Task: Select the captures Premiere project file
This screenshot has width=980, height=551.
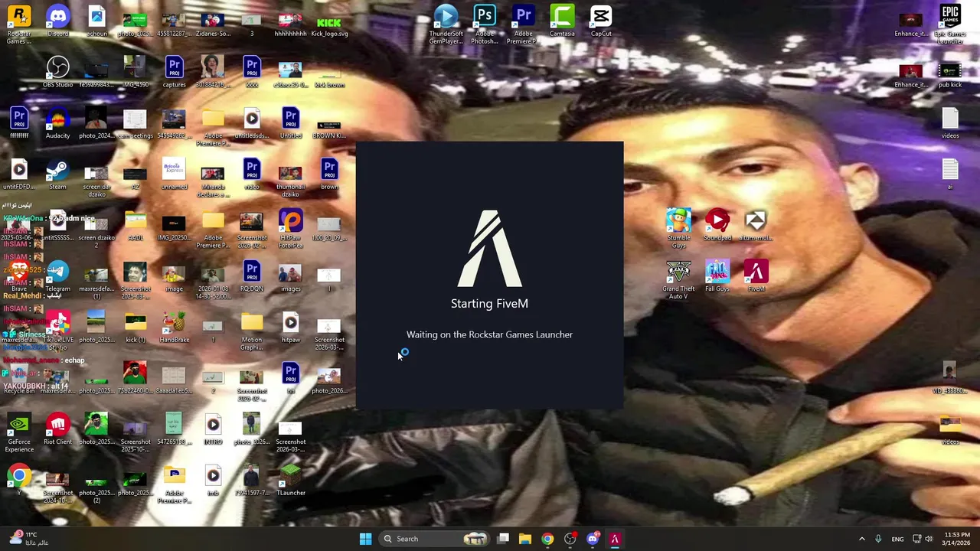Action: [x=175, y=73]
